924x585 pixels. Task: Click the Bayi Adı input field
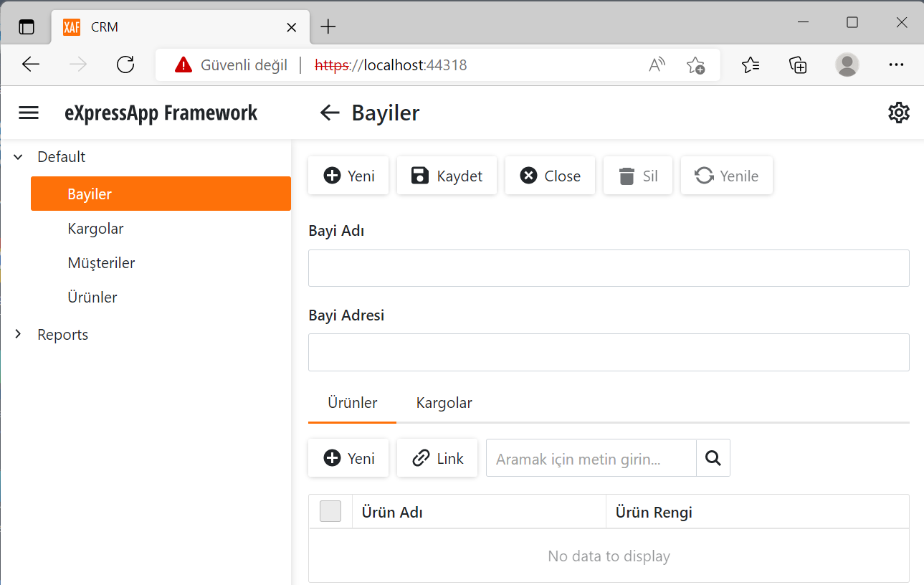pyautogui.click(x=609, y=267)
